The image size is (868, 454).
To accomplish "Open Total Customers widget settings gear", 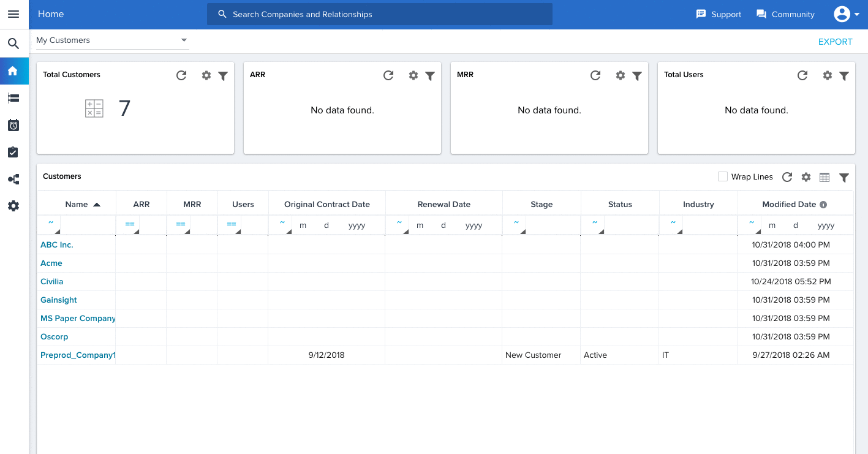I will coord(206,75).
